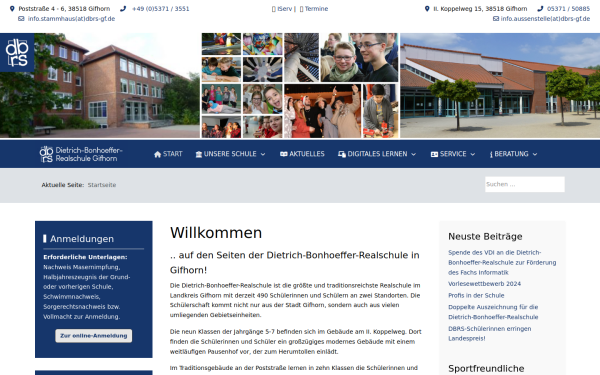Image resolution: width=600 pixels, height=375 pixels.
Task: Click the newspaper icon beside AKTUELLES
Action: tap(284, 154)
